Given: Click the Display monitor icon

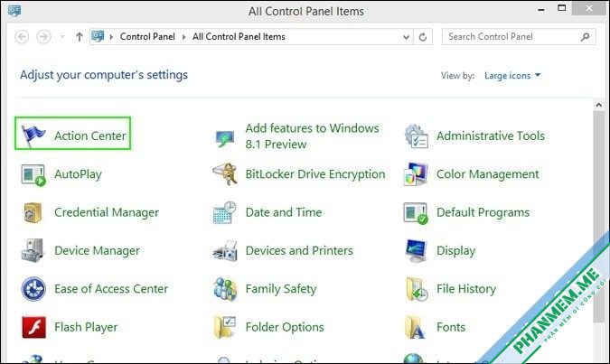Looking at the screenshot, I should coord(416,250).
